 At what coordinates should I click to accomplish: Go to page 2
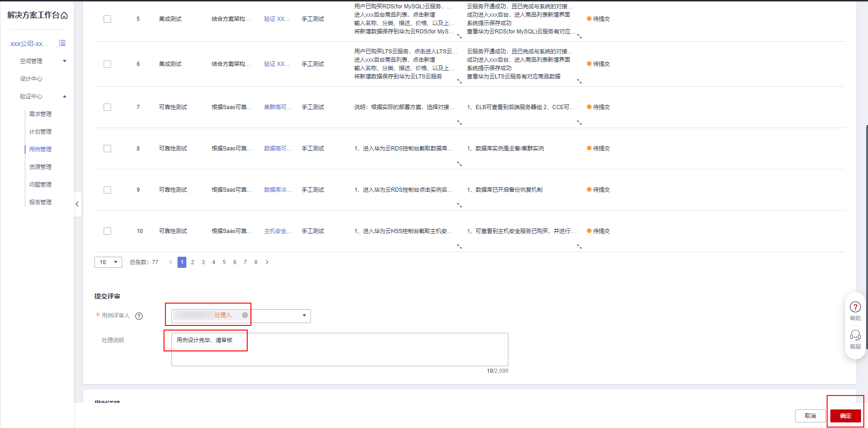192,262
